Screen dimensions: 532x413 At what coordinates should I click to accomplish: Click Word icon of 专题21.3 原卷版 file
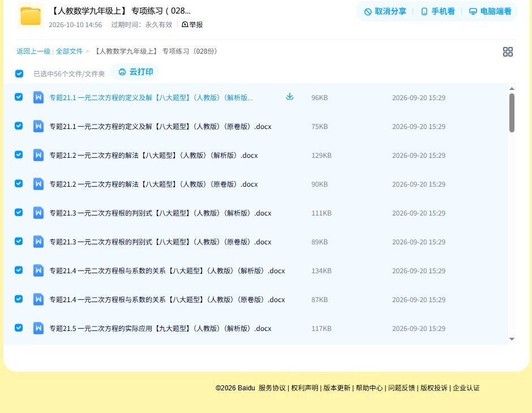[x=38, y=242]
